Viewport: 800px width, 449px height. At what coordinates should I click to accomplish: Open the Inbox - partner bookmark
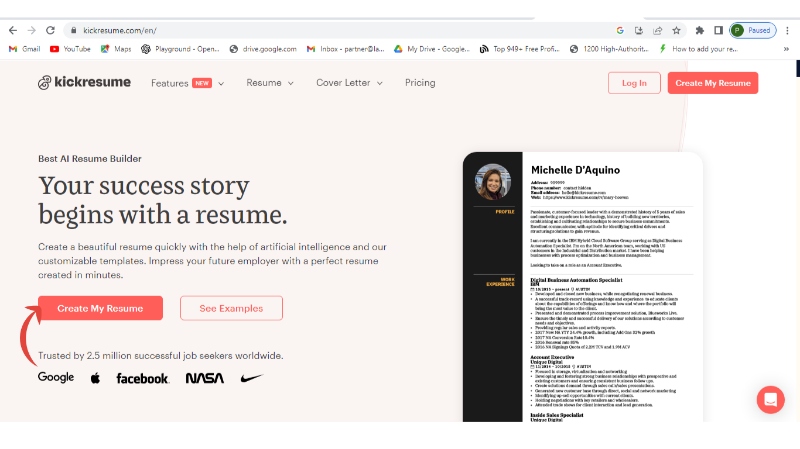[x=345, y=49]
